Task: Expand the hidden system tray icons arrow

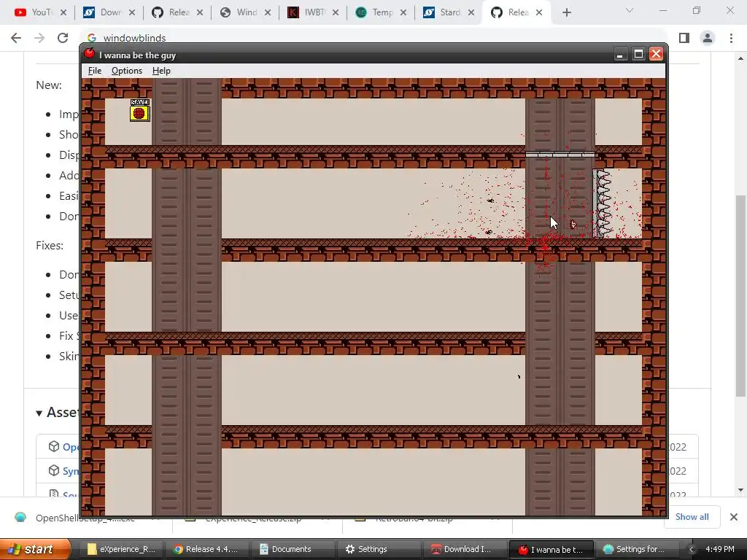Action: (x=692, y=549)
